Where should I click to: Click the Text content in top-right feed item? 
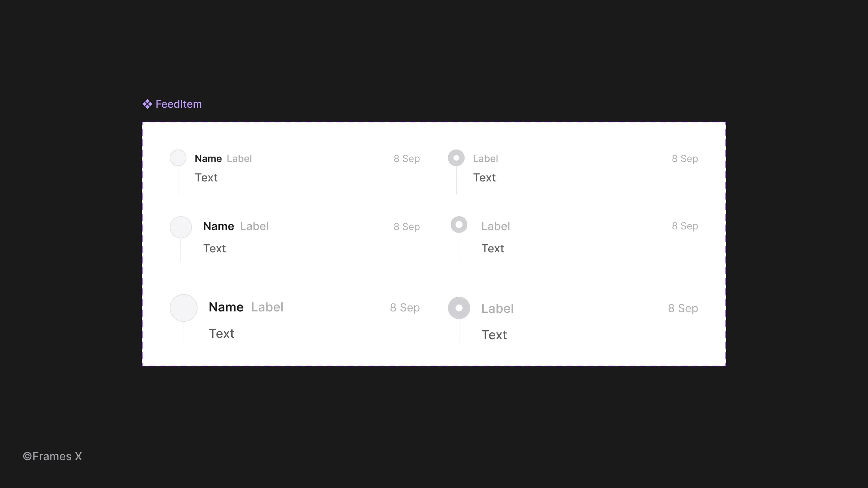483,177
